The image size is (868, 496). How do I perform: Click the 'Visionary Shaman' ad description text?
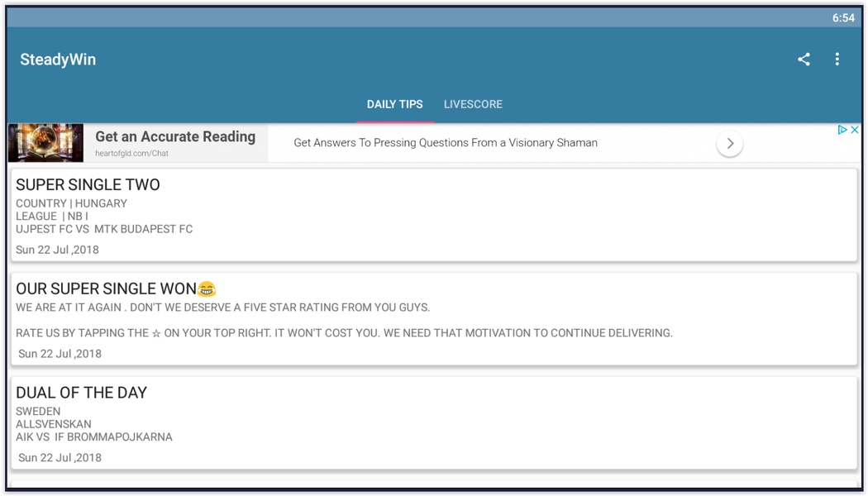point(446,143)
